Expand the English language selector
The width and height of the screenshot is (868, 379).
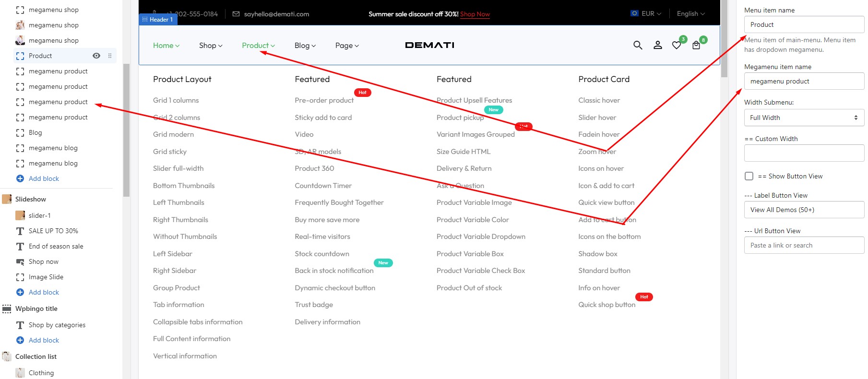[690, 14]
